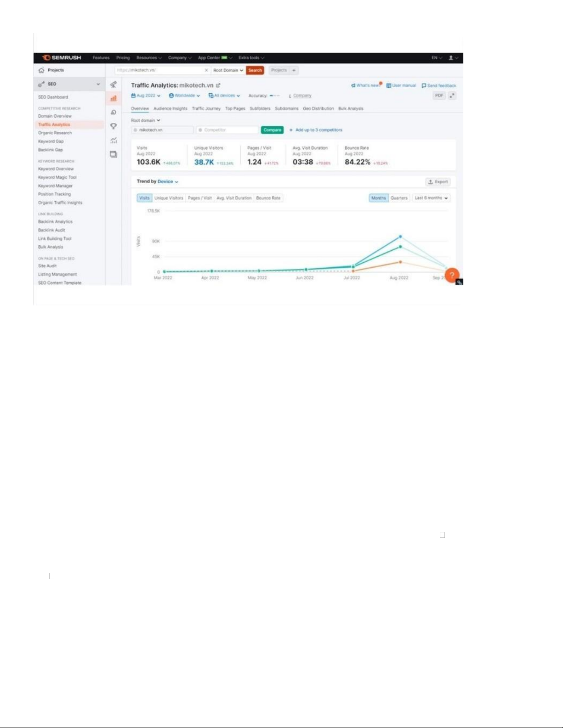
Task: Switch chart granularity to Quarters
Action: [x=399, y=198]
